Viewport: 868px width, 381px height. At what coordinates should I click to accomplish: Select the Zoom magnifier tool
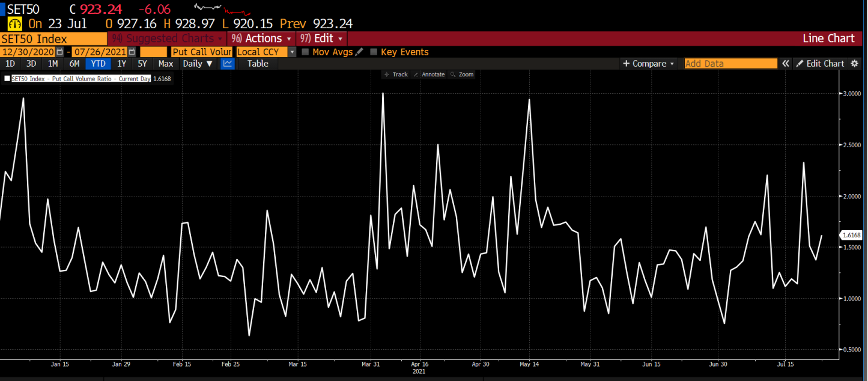pos(461,74)
